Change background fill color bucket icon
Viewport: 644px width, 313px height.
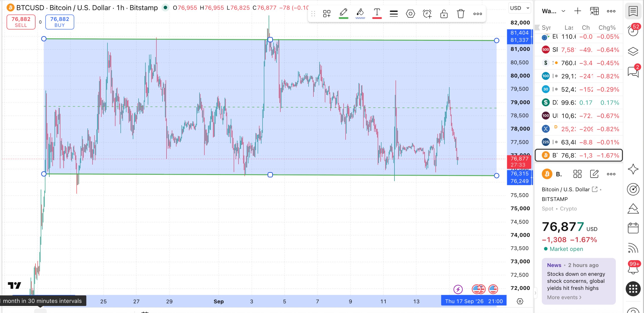click(x=360, y=14)
